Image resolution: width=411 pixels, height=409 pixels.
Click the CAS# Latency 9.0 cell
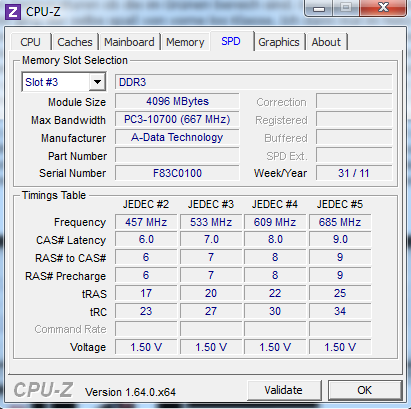(340, 239)
